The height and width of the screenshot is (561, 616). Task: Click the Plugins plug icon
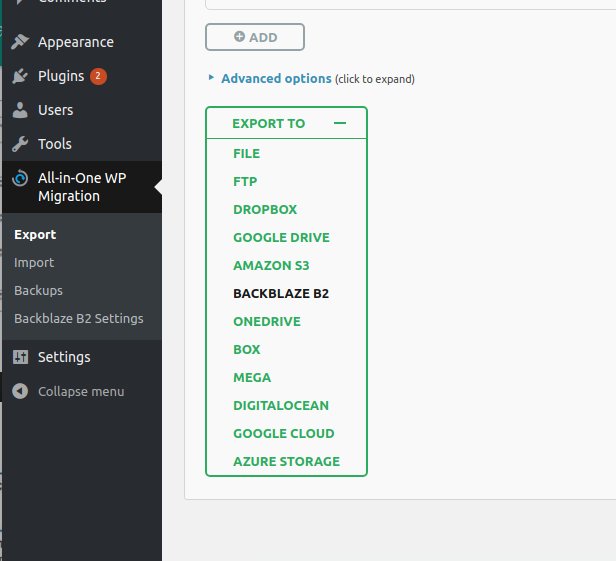20,76
